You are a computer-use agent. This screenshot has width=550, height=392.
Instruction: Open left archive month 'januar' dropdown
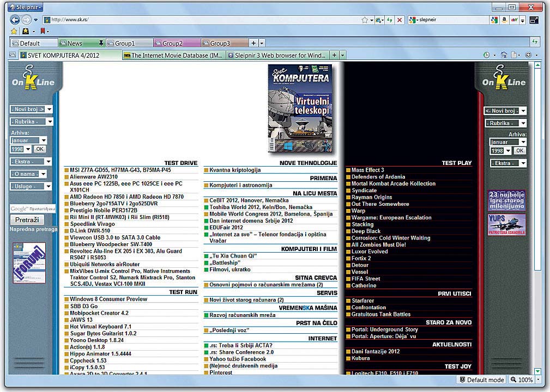(x=28, y=140)
